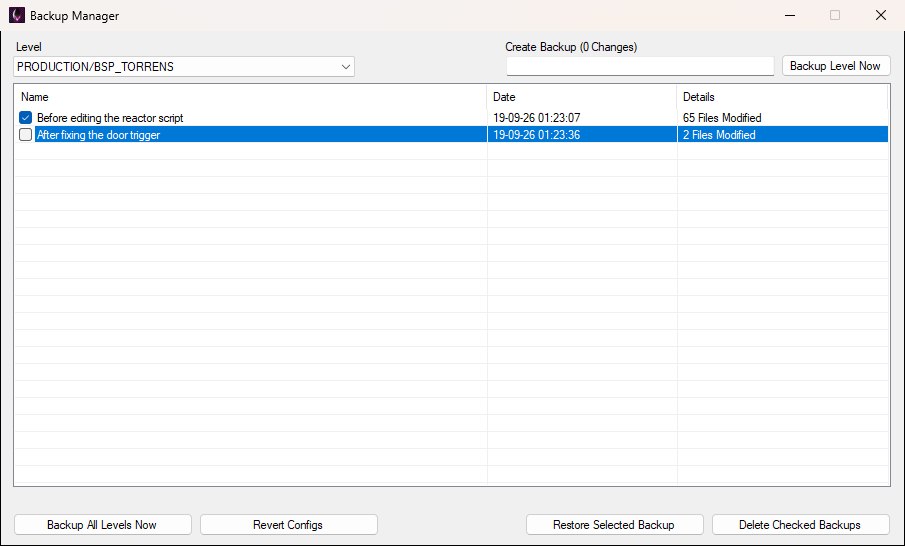The image size is (905, 546).
Task: Close the Backup Manager window
Action: pyautogui.click(x=881, y=16)
